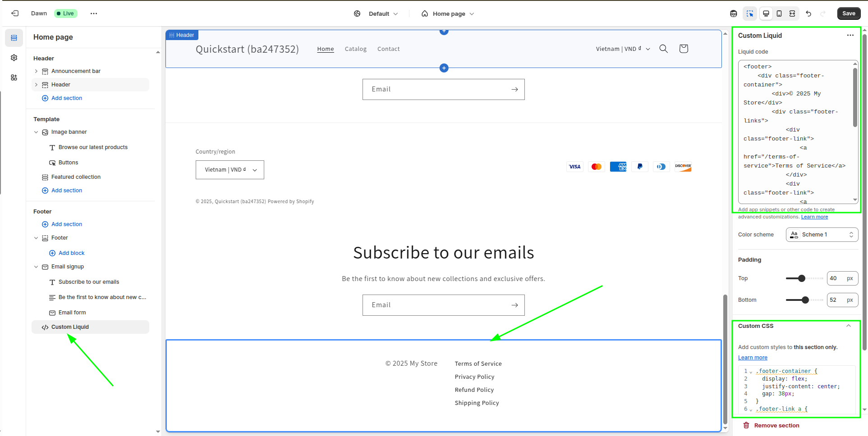The width and height of the screenshot is (868, 436).
Task: Click the PayPal payment icon
Action: 640,167
